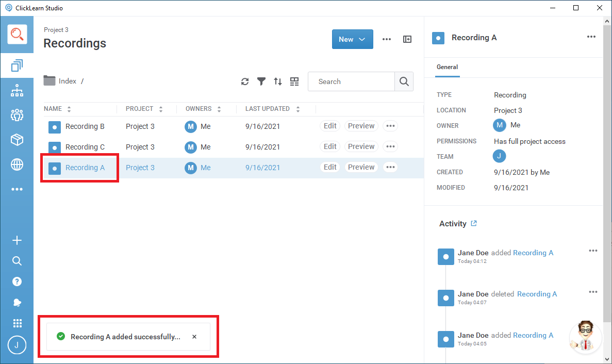Open the help question mark icon
Viewport: 612px width, 364px height.
tap(17, 282)
